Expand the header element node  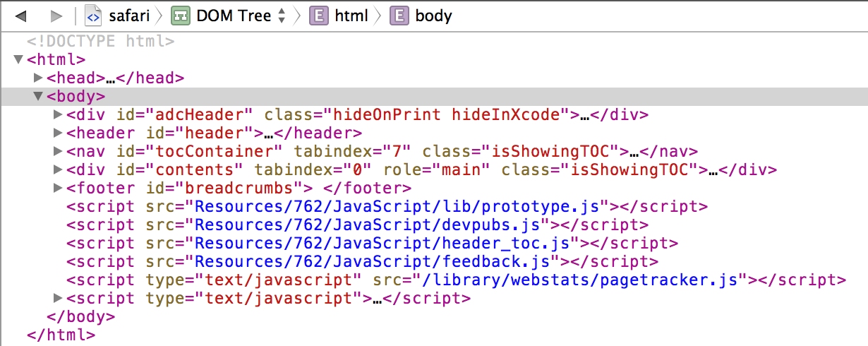[x=58, y=133]
